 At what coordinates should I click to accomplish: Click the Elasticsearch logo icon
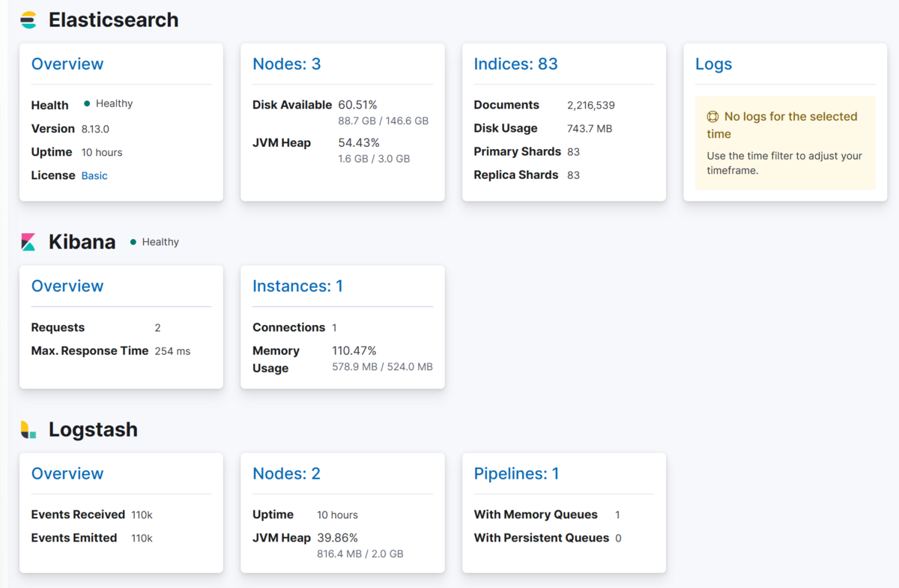pyautogui.click(x=28, y=20)
